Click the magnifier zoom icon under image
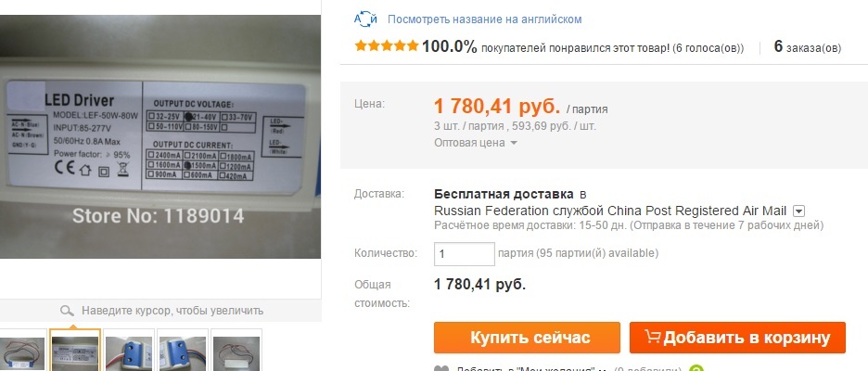The height and width of the screenshot is (371, 868). click(x=67, y=311)
